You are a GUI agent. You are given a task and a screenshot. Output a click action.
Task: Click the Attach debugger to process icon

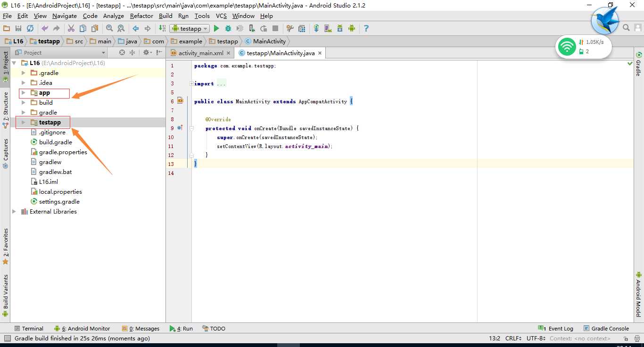click(252, 28)
